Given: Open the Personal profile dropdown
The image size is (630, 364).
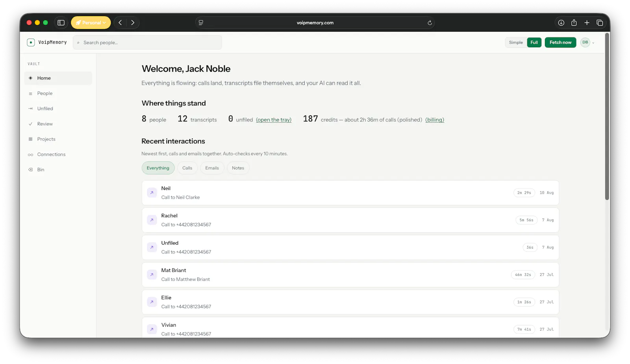Looking at the screenshot, I should [91, 23].
